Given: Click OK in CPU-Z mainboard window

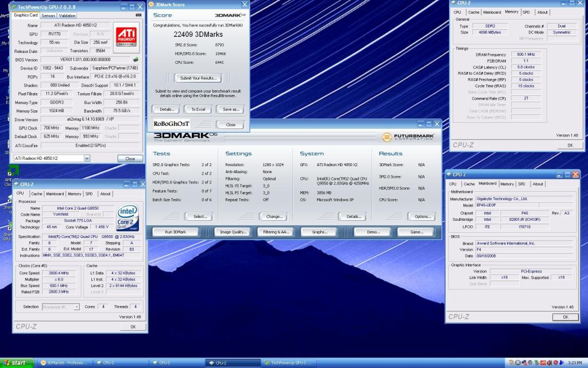Looking at the screenshot, I should point(566,317).
